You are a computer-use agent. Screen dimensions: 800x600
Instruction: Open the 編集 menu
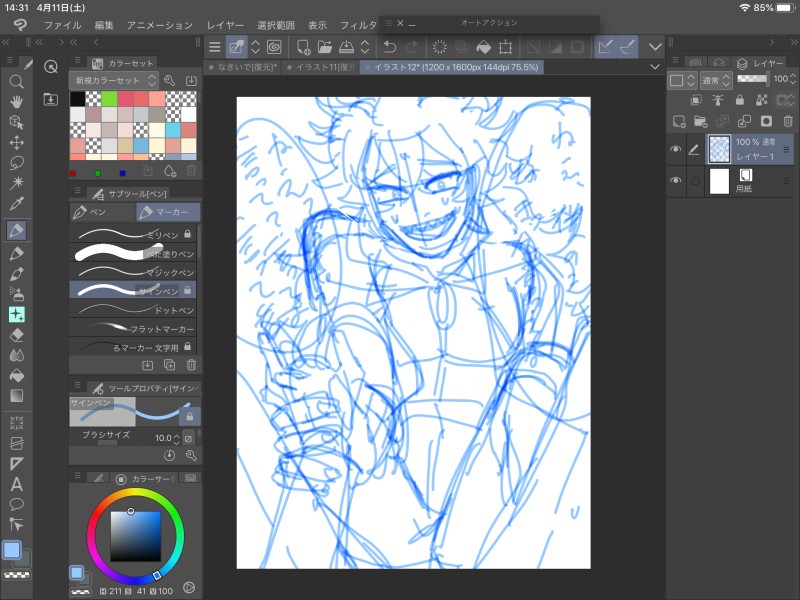104,25
